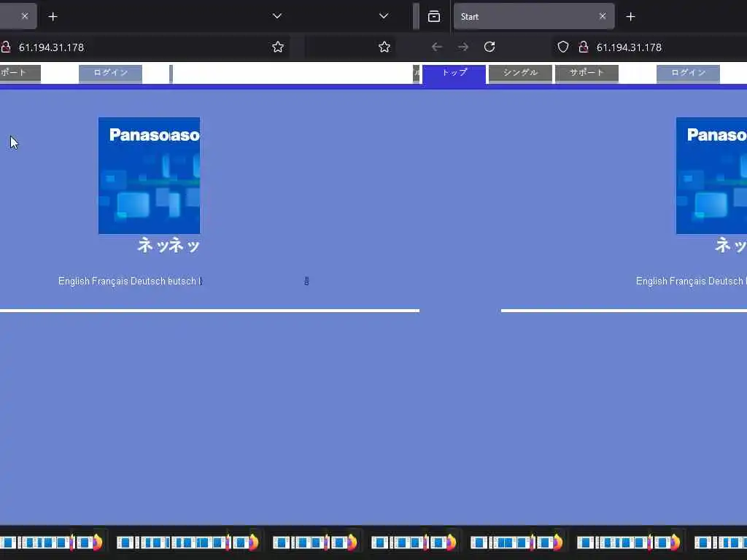Screen dimensions: 747x560
Task: Click the Panasonic image with full ネッネッ caption
Action: [x=149, y=176]
